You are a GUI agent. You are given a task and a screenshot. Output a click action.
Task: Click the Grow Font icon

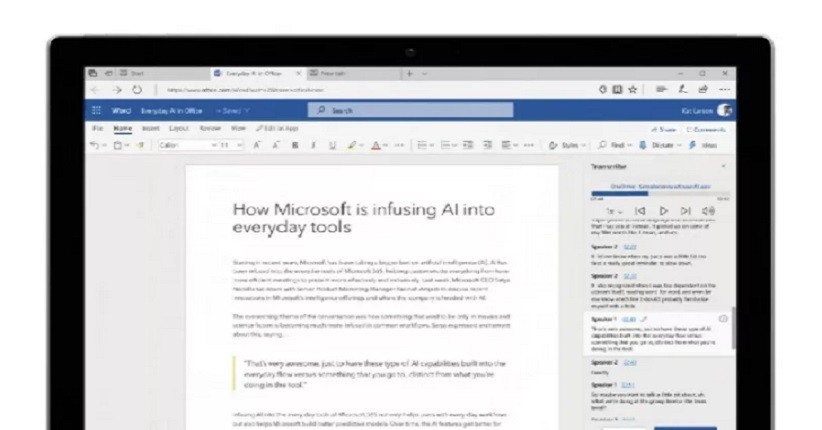tap(257, 145)
